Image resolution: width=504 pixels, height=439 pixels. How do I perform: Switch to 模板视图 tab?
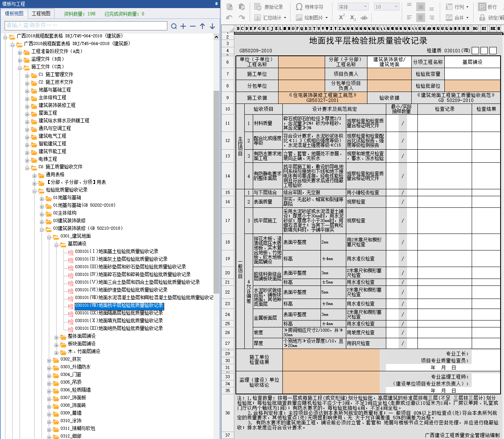[14, 13]
